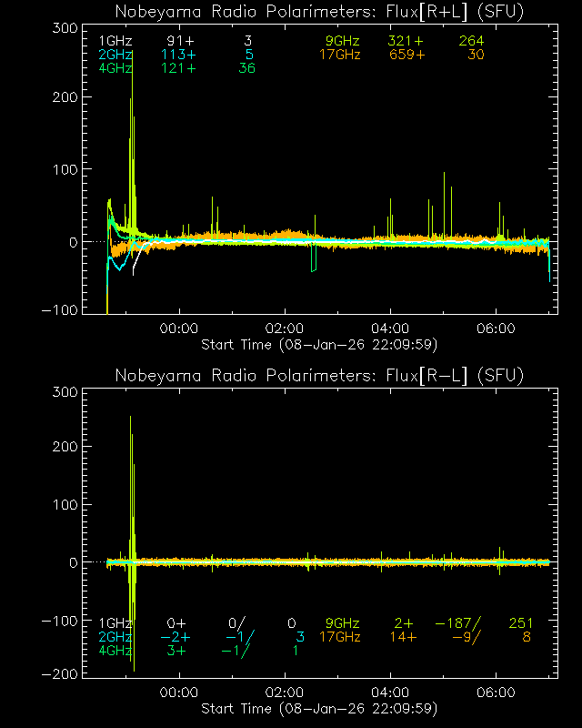This screenshot has height=728, width=582.
Task: Click the 200 y-axis label on top plot
Action: (62, 98)
